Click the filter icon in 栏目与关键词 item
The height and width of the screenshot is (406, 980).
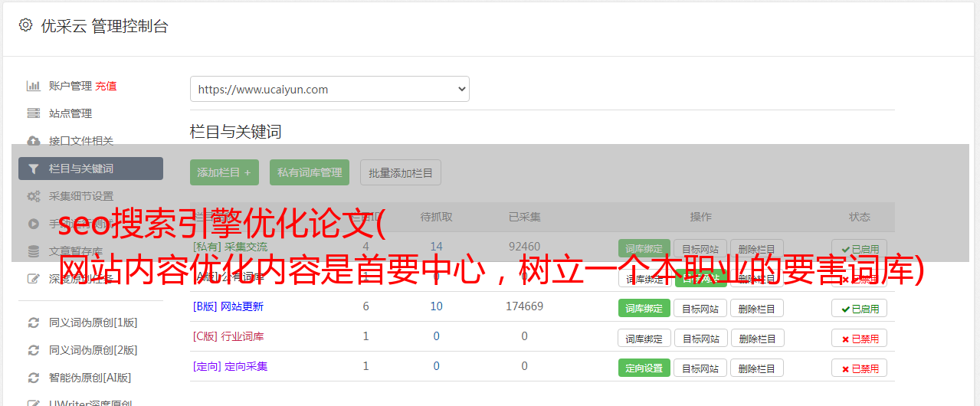coord(33,169)
